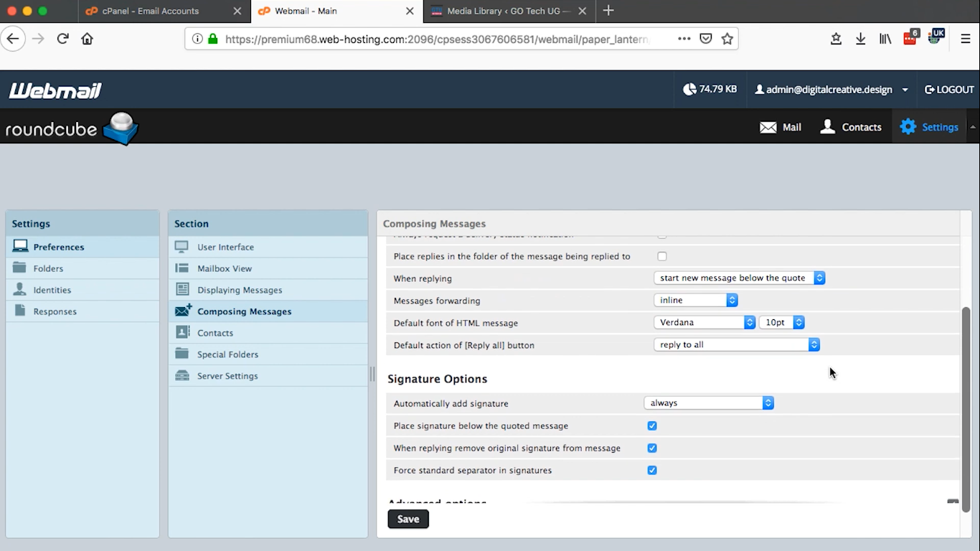The image size is (980, 551).
Task: Select the Composing Messages section
Action: click(268, 311)
